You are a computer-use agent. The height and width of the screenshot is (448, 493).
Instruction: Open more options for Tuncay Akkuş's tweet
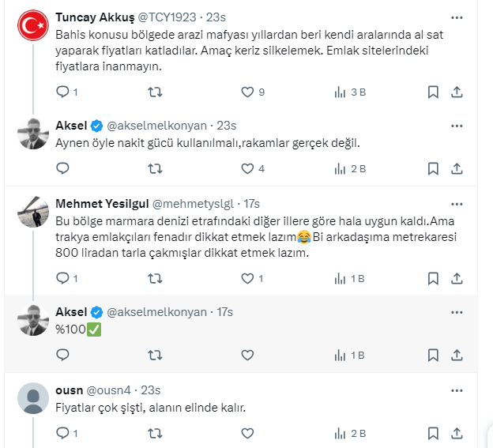(x=457, y=17)
